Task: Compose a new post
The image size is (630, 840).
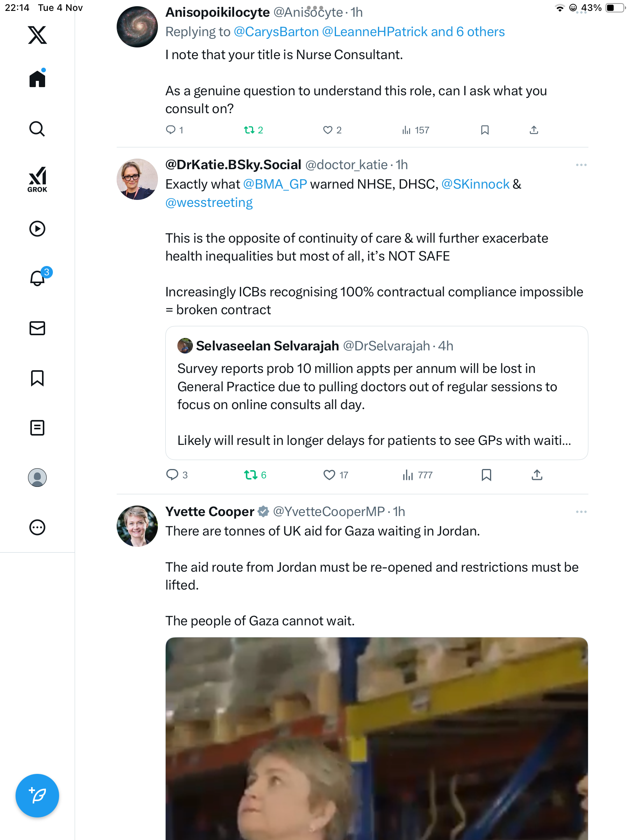Action: click(x=37, y=796)
